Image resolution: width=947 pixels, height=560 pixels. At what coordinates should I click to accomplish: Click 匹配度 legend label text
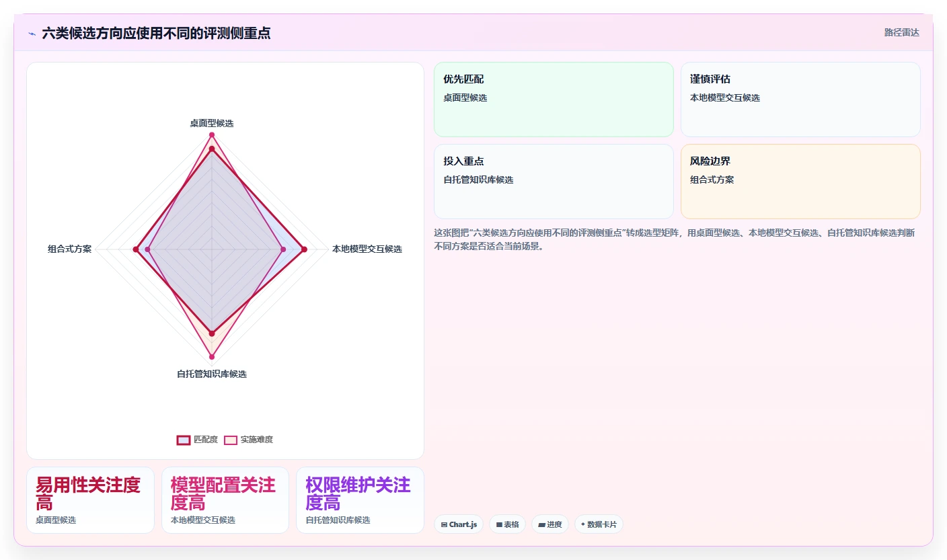(206, 440)
